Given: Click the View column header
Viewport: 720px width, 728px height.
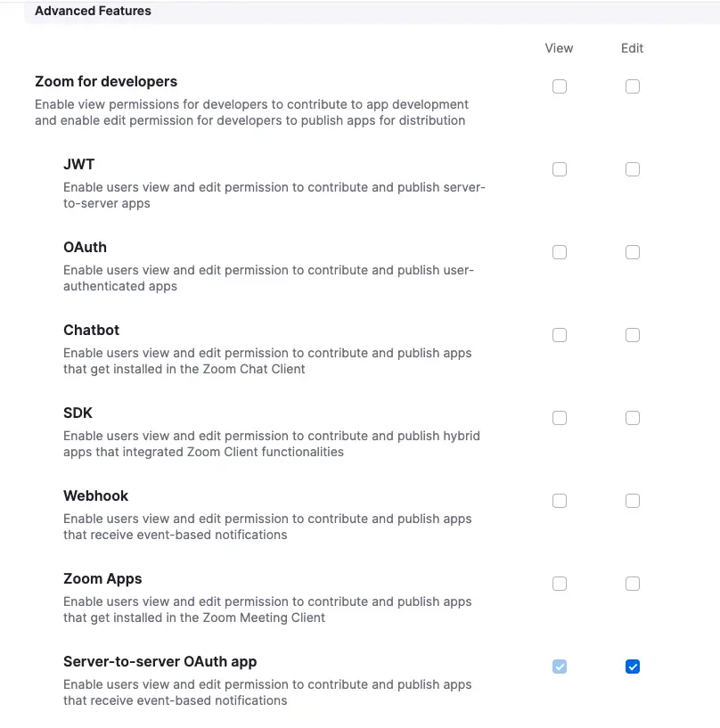Looking at the screenshot, I should (560, 48).
